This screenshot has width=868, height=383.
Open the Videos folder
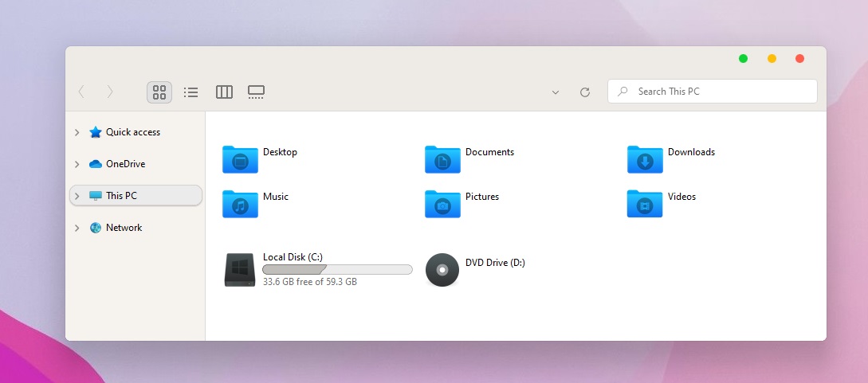645,204
